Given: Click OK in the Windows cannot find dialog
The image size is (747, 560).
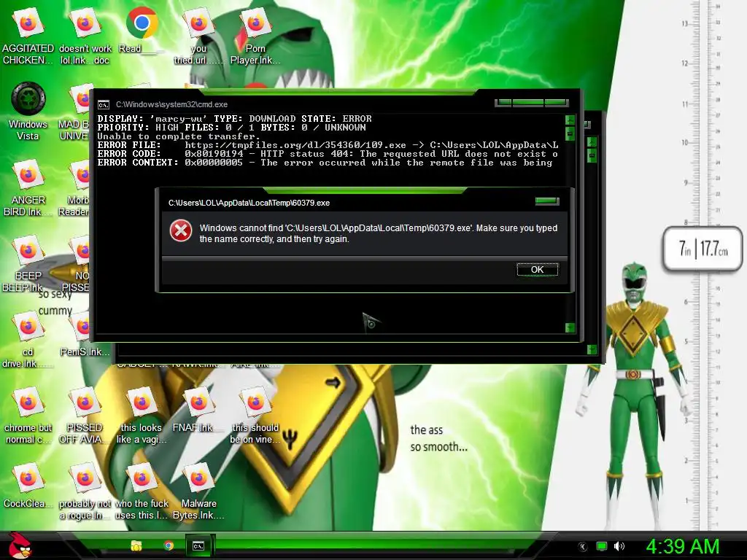Looking at the screenshot, I should coord(538,270).
